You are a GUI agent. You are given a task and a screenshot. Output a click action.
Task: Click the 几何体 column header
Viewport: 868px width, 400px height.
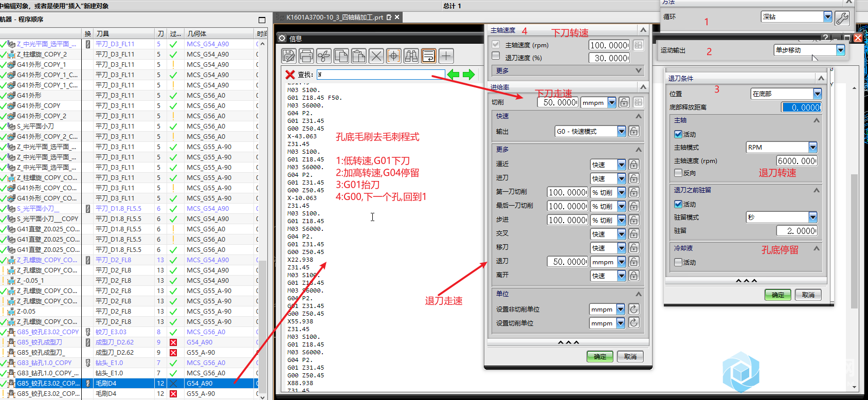(x=219, y=33)
